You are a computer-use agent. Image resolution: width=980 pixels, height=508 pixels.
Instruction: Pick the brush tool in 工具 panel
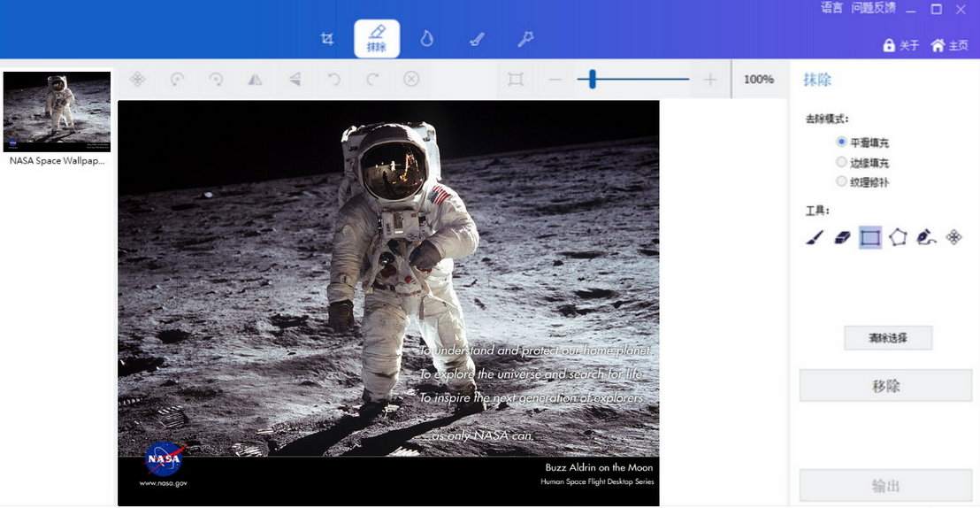[815, 238]
